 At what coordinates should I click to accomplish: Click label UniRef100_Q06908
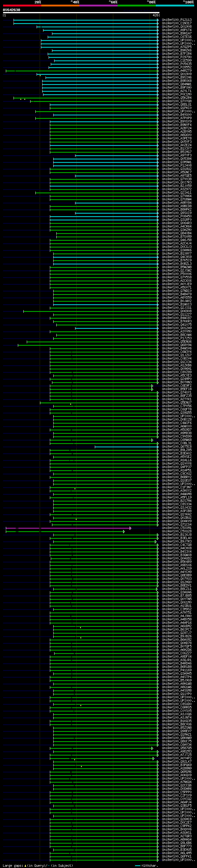tap(177, 311)
